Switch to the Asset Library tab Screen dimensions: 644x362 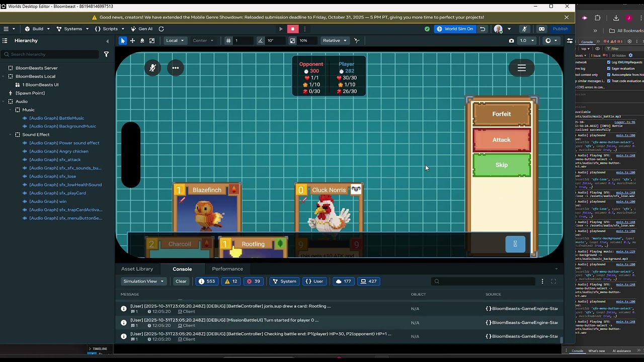tap(137, 269)
